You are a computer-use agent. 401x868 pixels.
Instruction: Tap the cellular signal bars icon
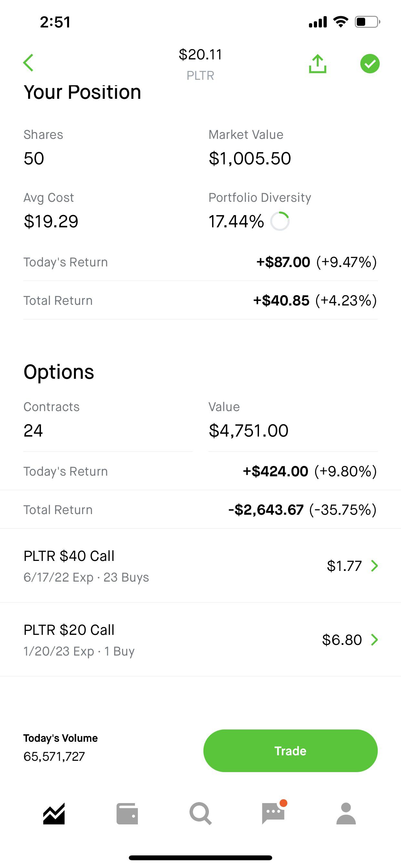pos(318,22)
